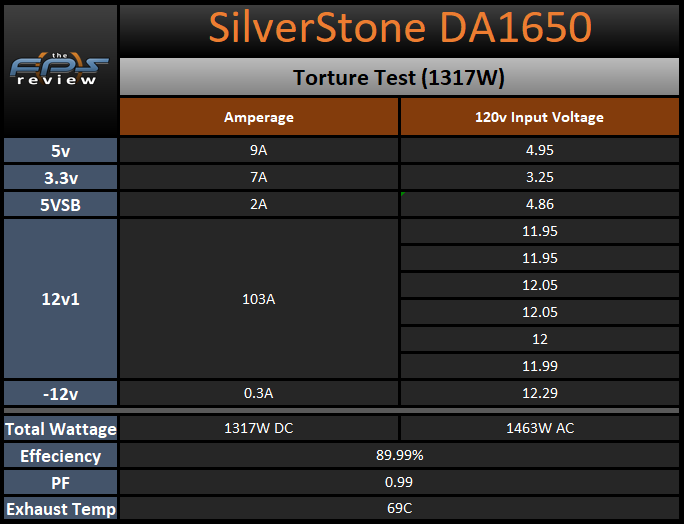Select the 89.99% efficiency value
Image resolution: width=684 pixels, height=524 pixels.
pos(399,455)
